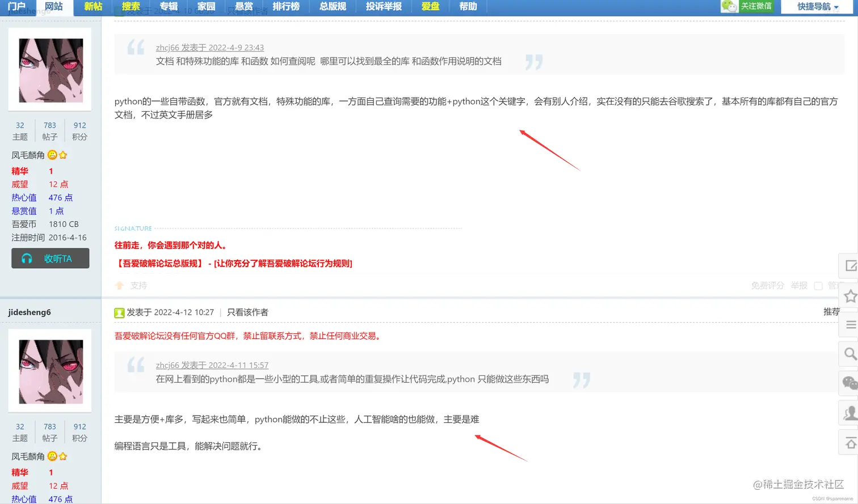Click the yellow star badge next to the user rank
This screenshot has width=858, height=504.
point(61,154)
